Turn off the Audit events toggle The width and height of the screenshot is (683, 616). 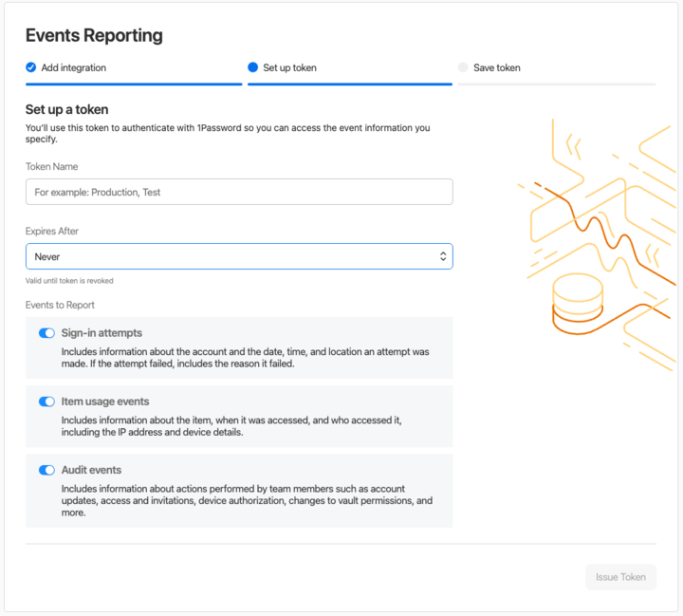pyautogui.click(x=46, y=470)
